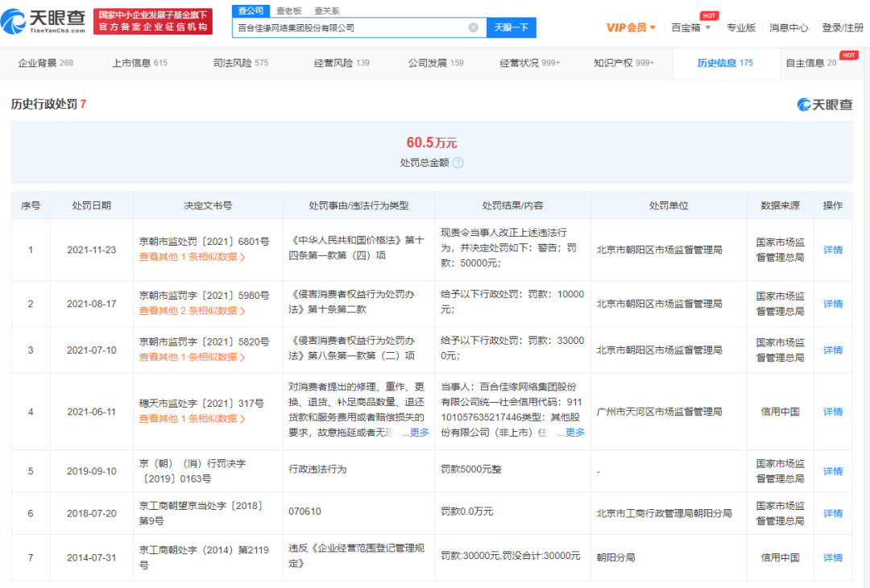
Task: Select the 历史信息 tab
Action: coord(725,64)
